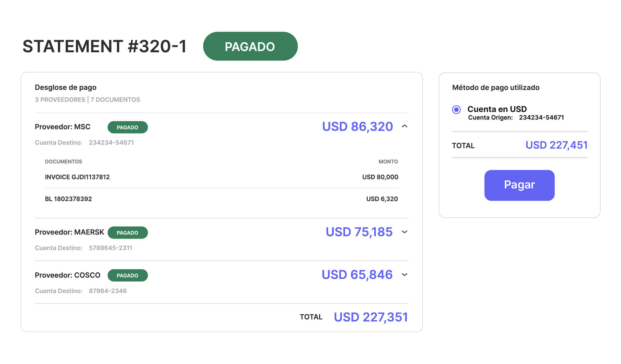621x364 pixels.
Task: Click the Cuenta Origen number 234234-54671
Action: coord(541,117)
